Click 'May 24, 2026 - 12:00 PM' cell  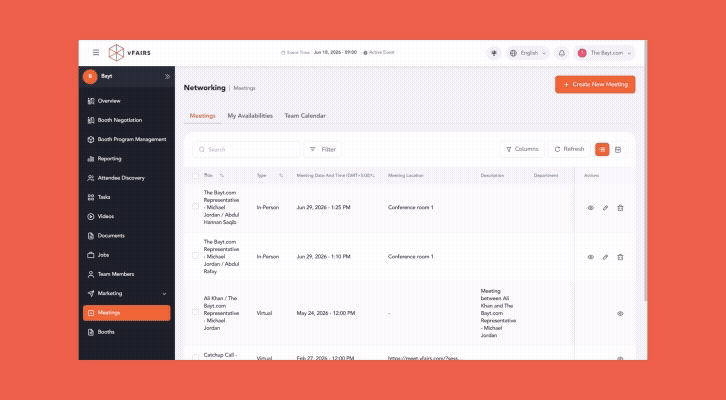point(325,313)
